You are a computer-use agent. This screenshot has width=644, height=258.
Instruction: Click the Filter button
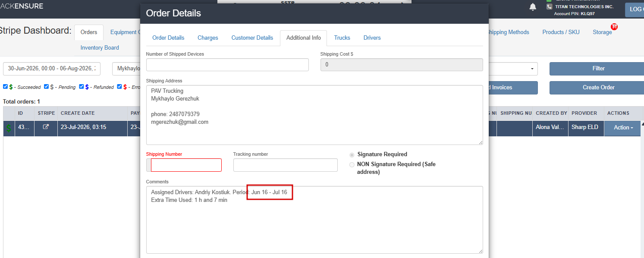point(597,69)
